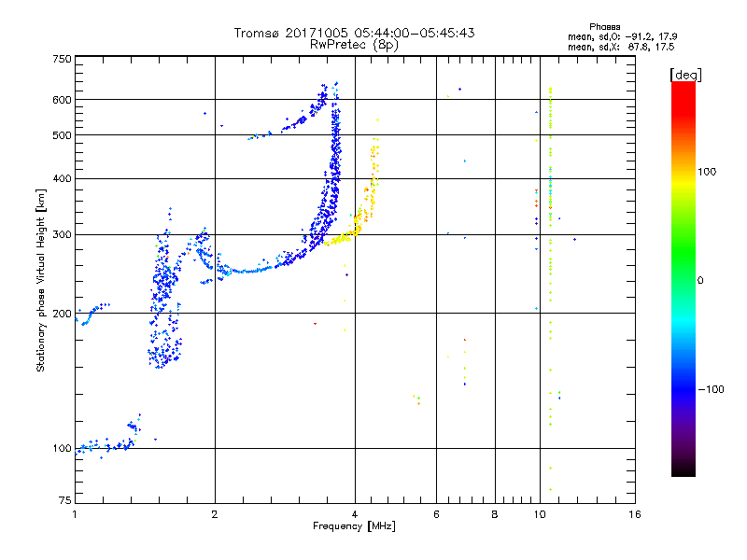Click the black bottom of the colorbar
This screenshot has width=747, height=560.
(x=684, y=469)
